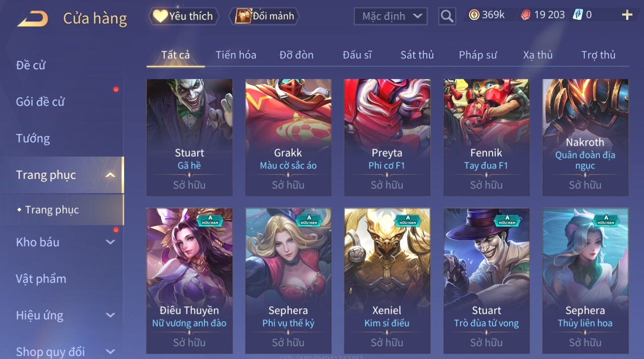
Task: Open Yêu thích favorites heart button
Action: [184, 16]
